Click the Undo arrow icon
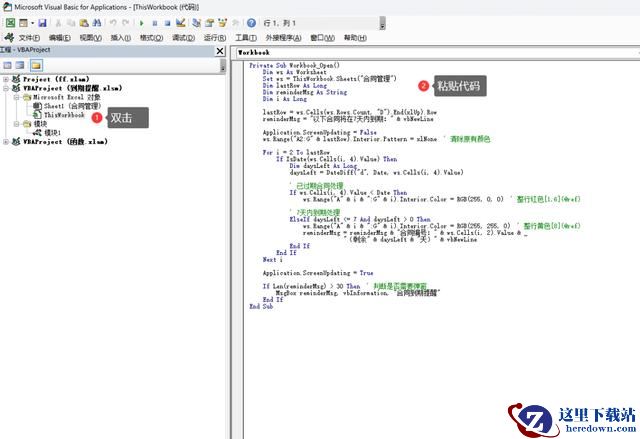The image size is (640, 439). pos(113,23)
